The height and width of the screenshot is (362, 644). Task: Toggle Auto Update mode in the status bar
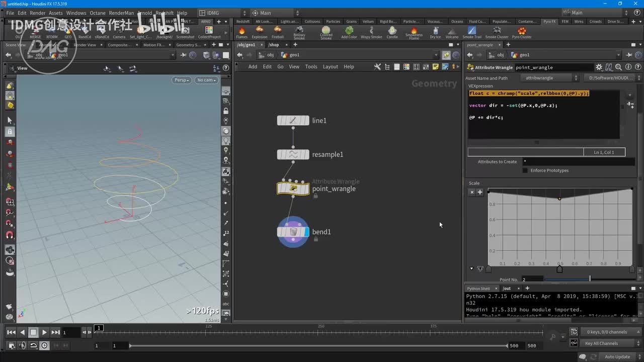point(617,357)
